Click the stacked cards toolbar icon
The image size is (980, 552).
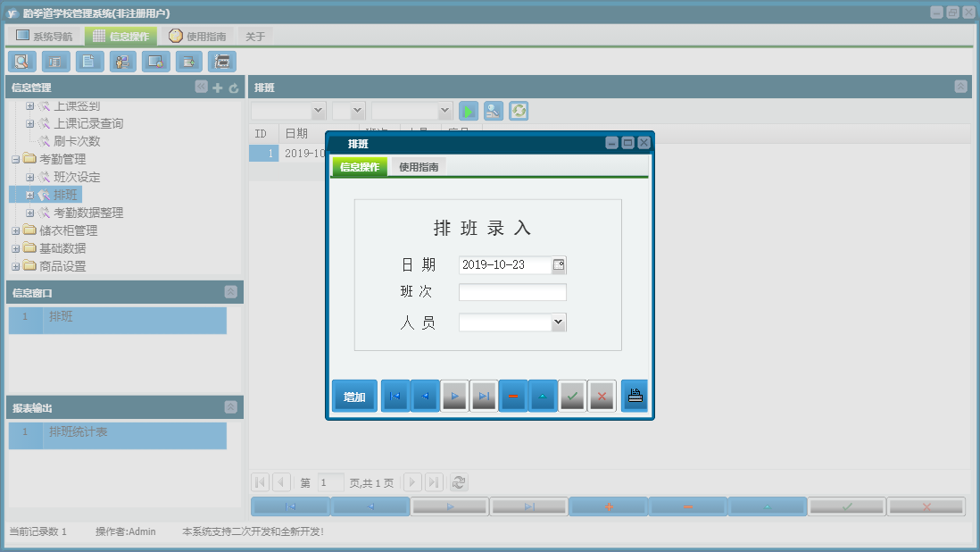222,62
